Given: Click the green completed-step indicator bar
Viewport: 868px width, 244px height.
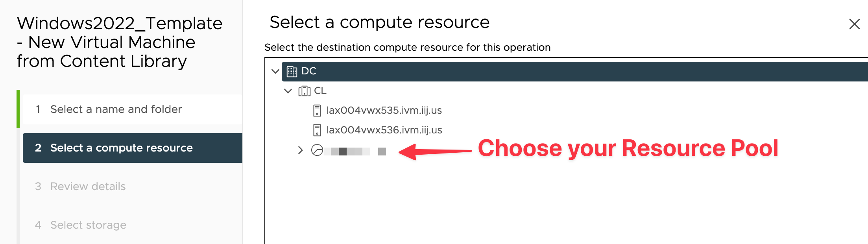Looking at the screenshot, I should point(18,109).
